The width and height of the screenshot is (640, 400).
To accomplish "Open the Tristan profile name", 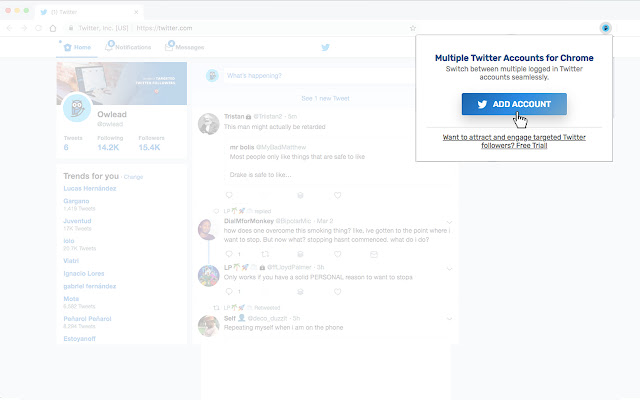I will pyautogui.click(x=234, y=116).
